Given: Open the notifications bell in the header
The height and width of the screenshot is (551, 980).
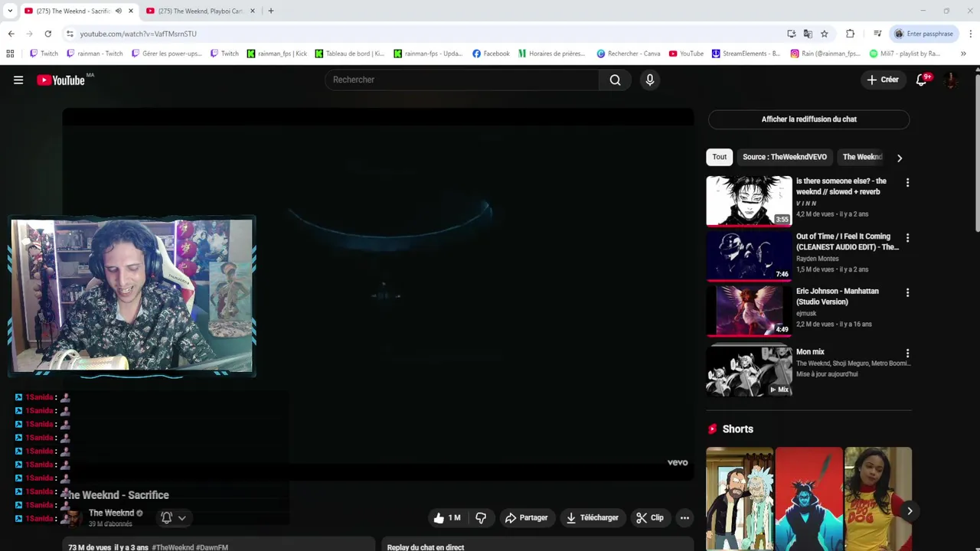Looking at the screenshot, I should pyautogui.click(x=922, y=80).
